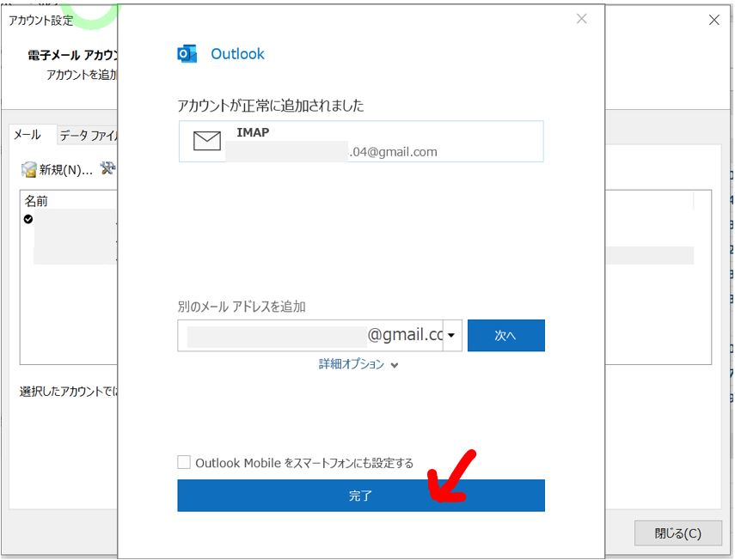Image resolution: width=735 pixels, height=560 pixels.
Task: Click the 次へ button
Action: 505,335
